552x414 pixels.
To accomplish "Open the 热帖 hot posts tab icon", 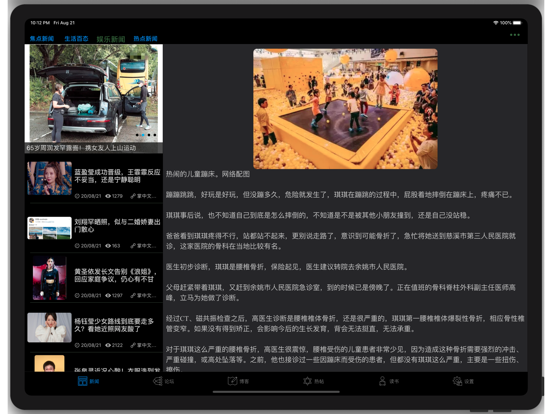I will coord(307,381).
